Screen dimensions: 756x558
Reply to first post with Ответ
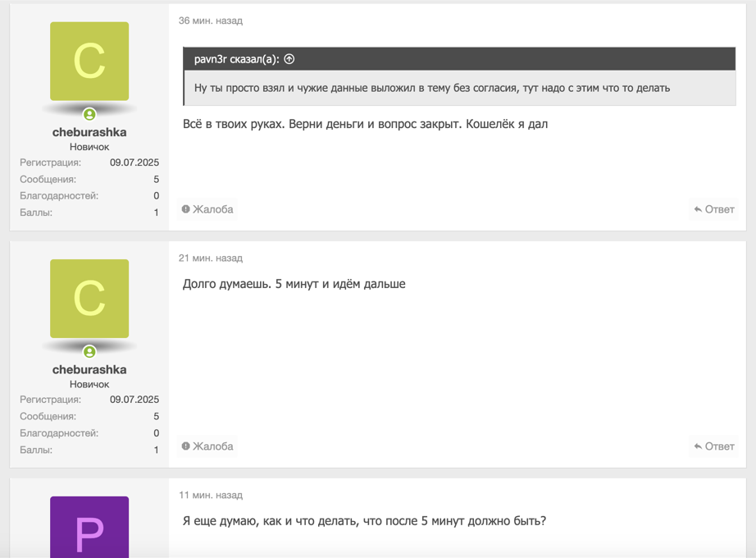(714, 209)
